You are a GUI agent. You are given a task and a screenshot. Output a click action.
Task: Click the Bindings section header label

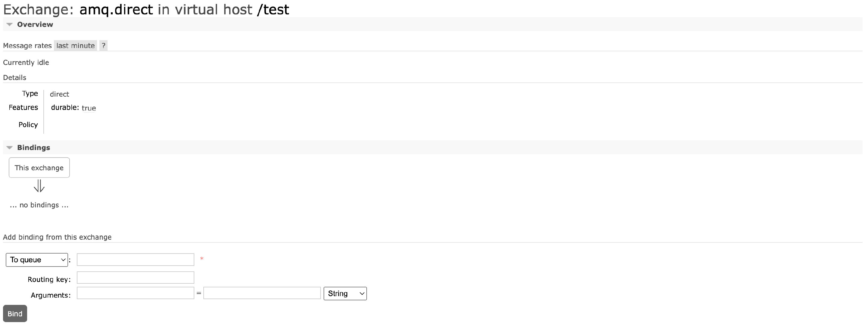coord(33,148)
